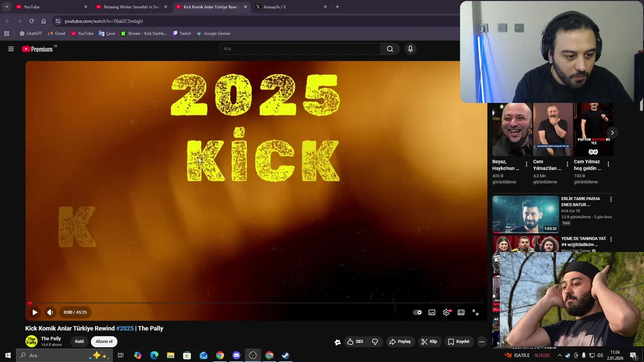Open a new browser tab with plus
This screenshot has width=644, height=362.
click(337, 7)
